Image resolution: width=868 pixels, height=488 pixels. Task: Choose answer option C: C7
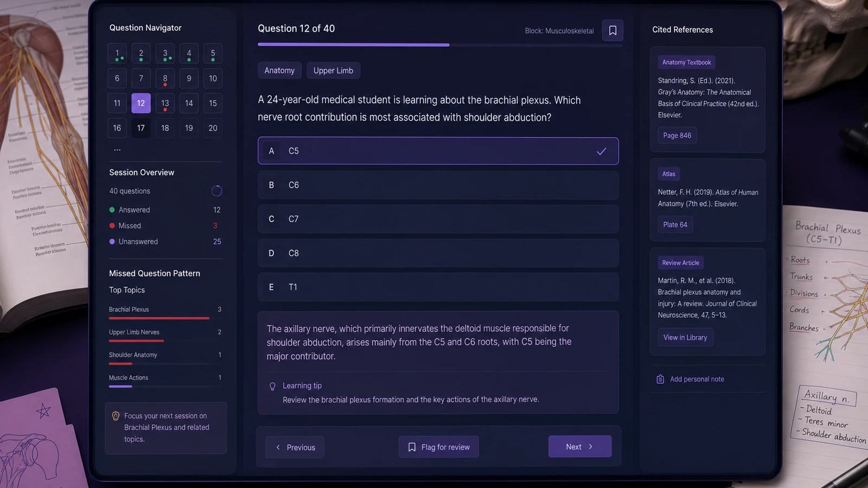click(x=438, y=219)
